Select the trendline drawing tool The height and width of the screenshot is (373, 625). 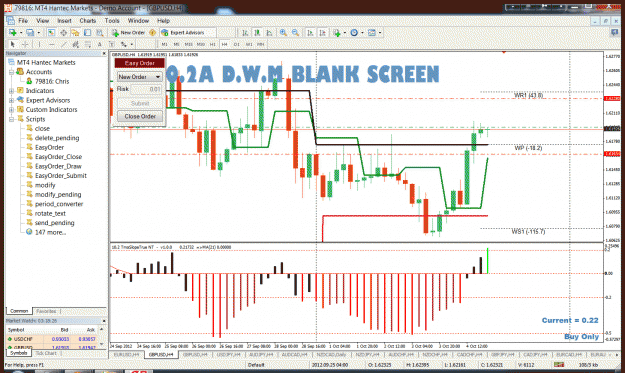coord(63,44)
